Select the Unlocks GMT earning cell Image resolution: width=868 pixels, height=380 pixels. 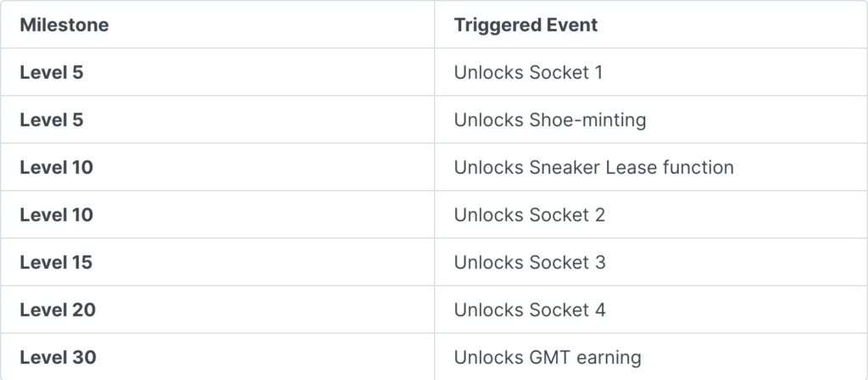point(651,357)
